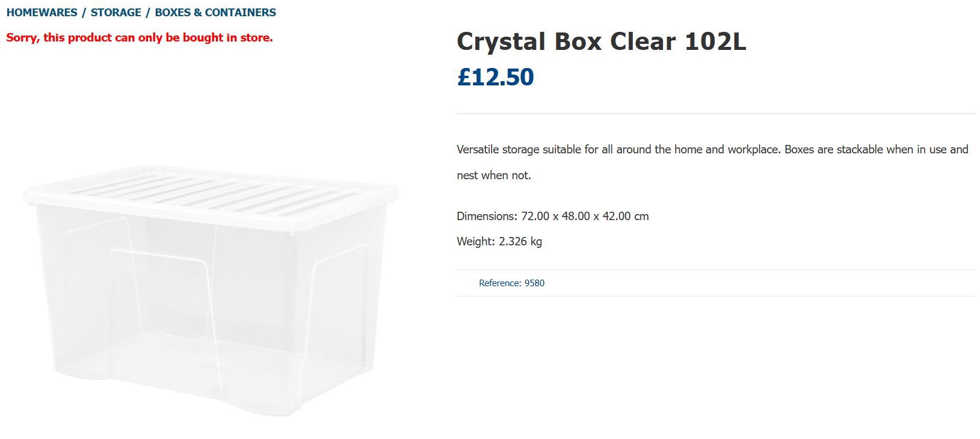Click the Reference: 9580 text

(x=511, y=283)
